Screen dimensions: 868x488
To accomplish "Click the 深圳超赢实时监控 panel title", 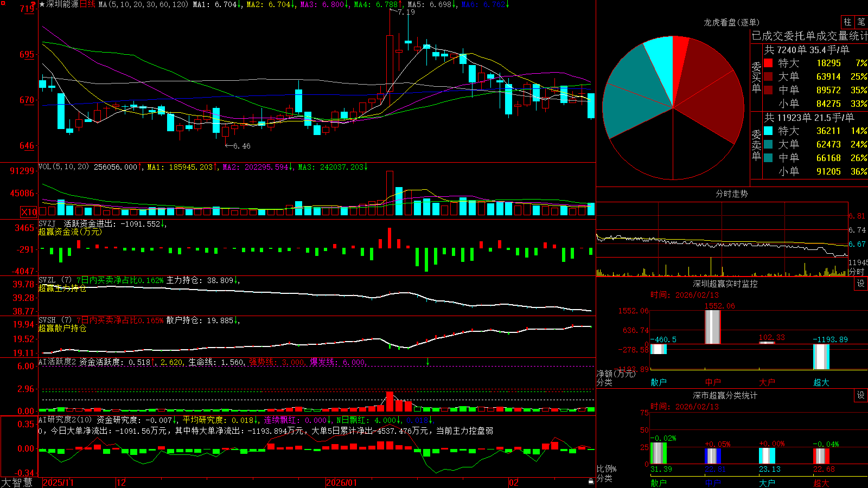I will (725, 284).
